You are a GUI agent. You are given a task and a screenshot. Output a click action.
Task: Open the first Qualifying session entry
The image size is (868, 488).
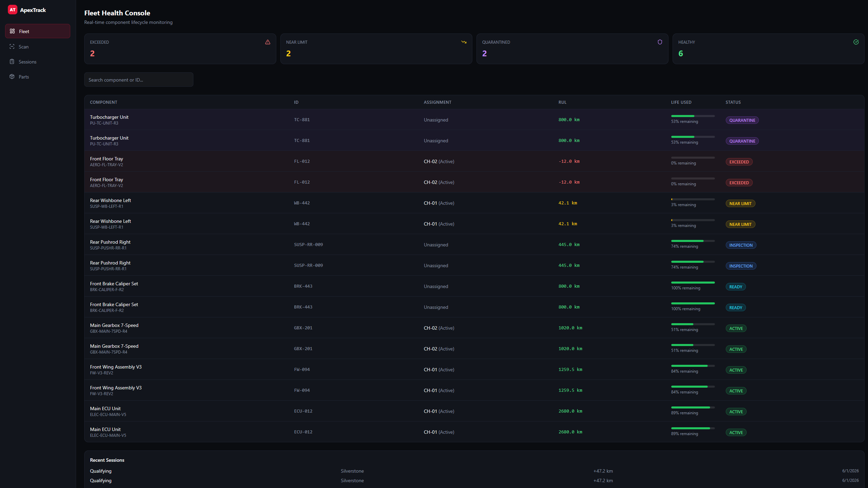click(101, 471)
